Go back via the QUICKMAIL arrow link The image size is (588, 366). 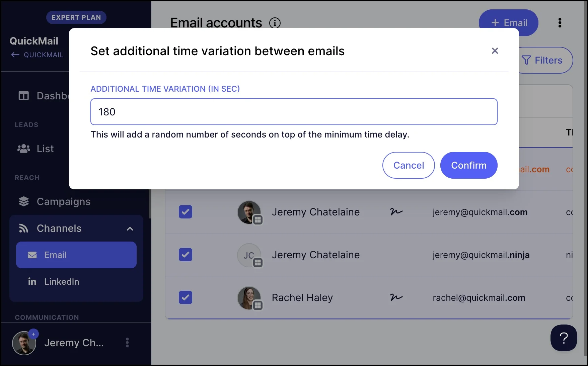point(37,55)
